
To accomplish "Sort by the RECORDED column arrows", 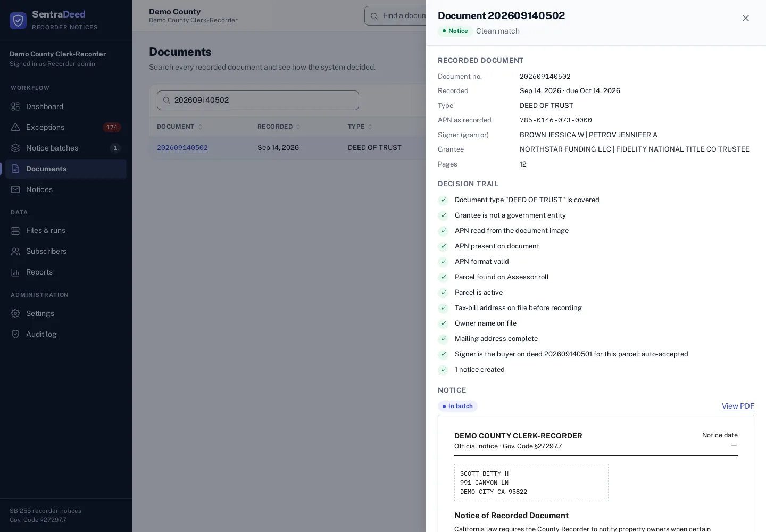I will (298, 127).
